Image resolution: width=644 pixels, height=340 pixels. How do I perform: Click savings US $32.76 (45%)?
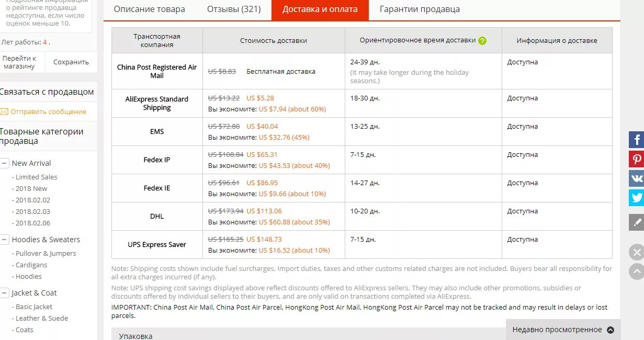(284, 137)
